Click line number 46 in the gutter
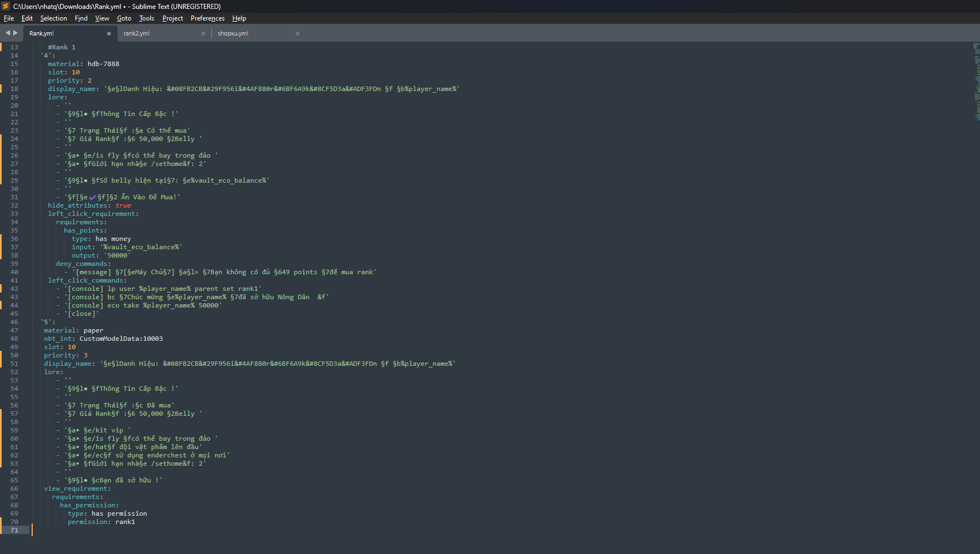The height and width of the screenshot is (554, 980). pos(14,322)
